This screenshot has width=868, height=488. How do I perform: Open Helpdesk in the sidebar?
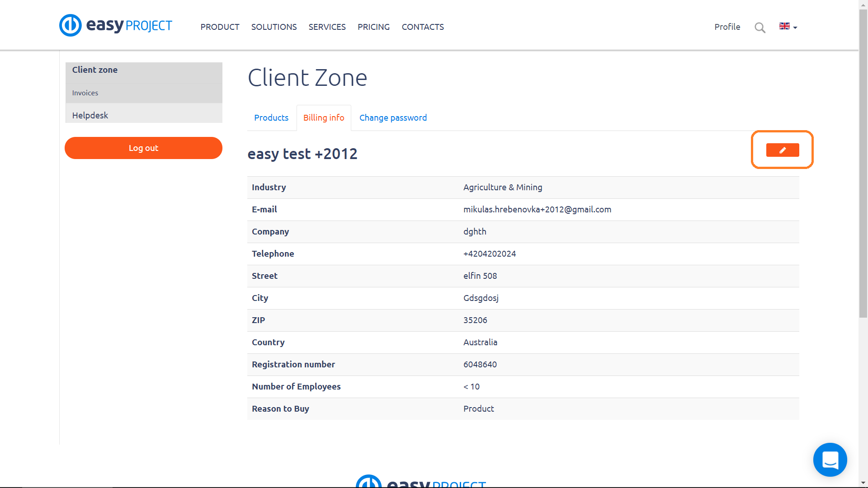pos(90,116)
